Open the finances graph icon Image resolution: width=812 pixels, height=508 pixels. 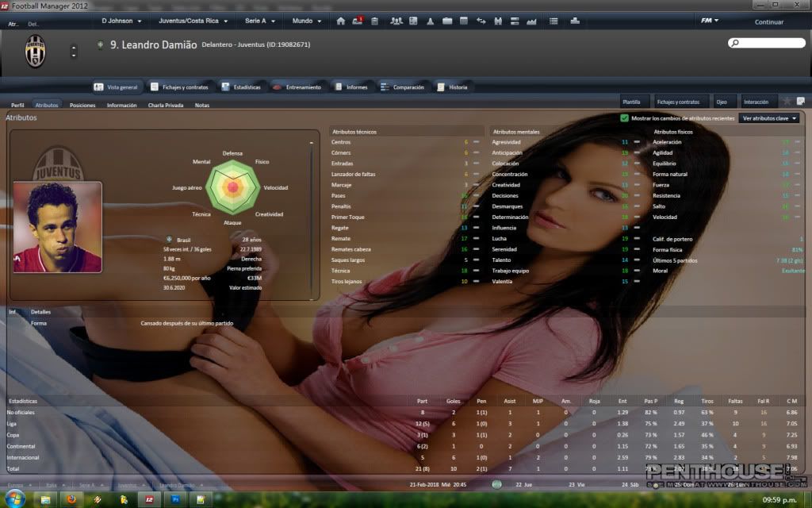point(531,21)
